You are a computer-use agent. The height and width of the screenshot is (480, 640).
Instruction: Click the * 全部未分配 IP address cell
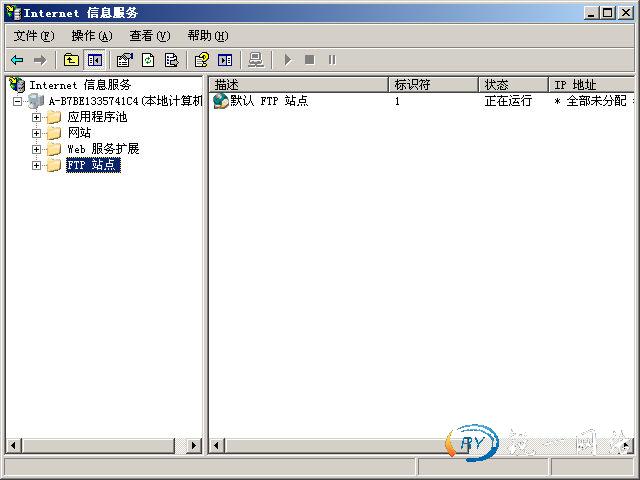(x=590, y=101)
